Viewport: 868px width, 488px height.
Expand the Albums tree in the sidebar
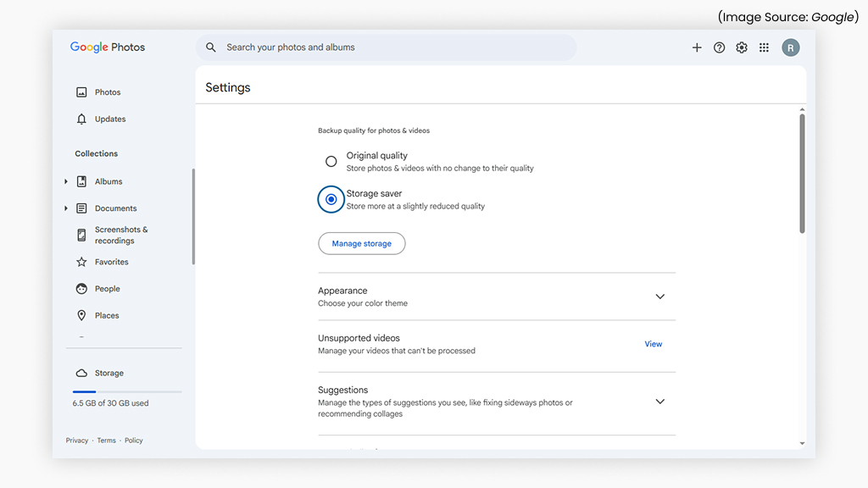(67, 181)
